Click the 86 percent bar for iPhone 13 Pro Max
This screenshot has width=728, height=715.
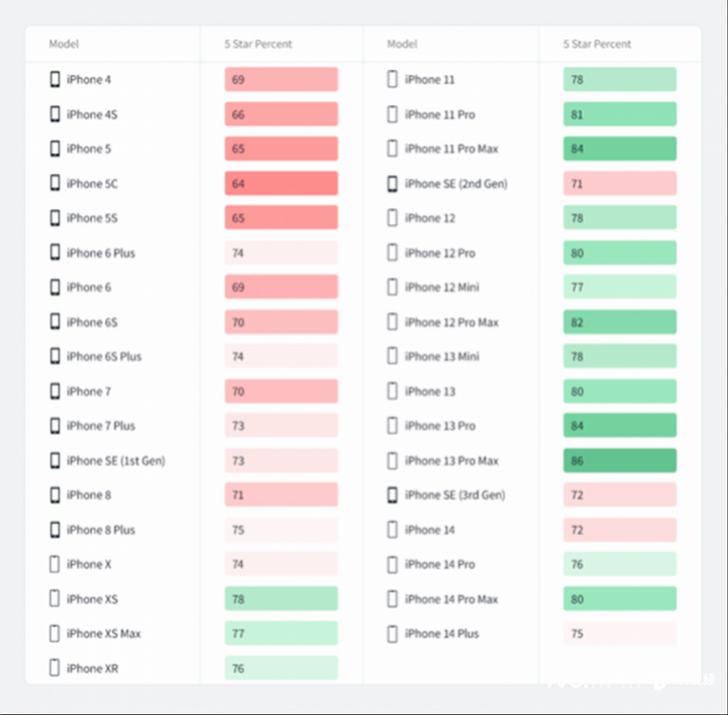tap(620, 460)
